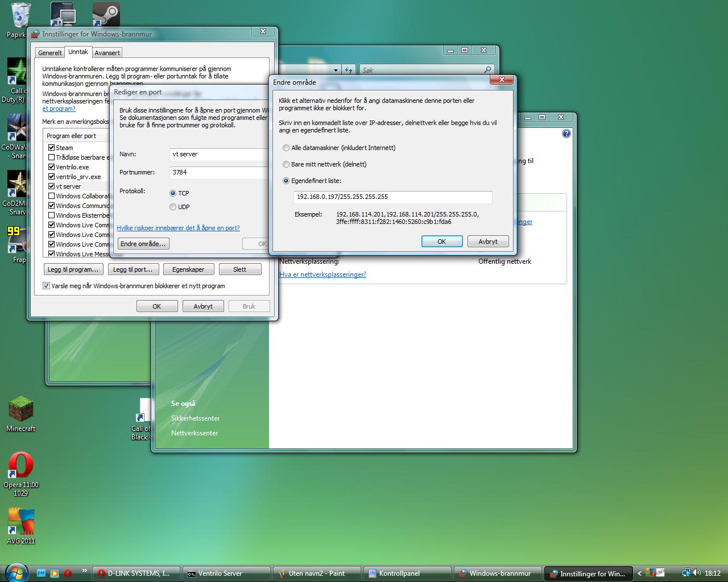The height and width of the screenshot is (582, 728).
Task: Open the AVG icon in system tray
Action: (x=650, y=573)
